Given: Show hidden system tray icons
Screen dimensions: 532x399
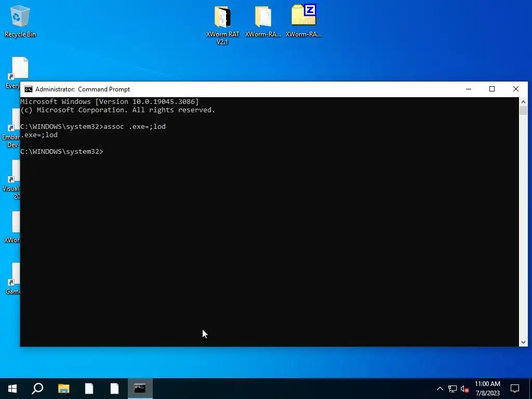Looking at the screenshot, I should [440, 389].
